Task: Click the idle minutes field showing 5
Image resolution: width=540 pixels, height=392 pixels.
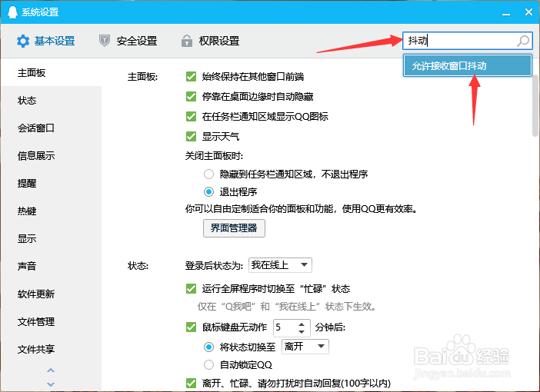Action: (285, 327)
